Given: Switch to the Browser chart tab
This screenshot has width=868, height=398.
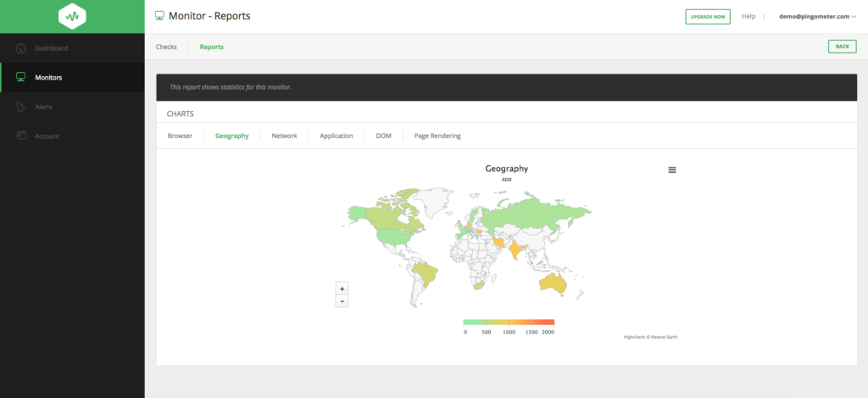Looking at the screenshot, I should point(180,135).
